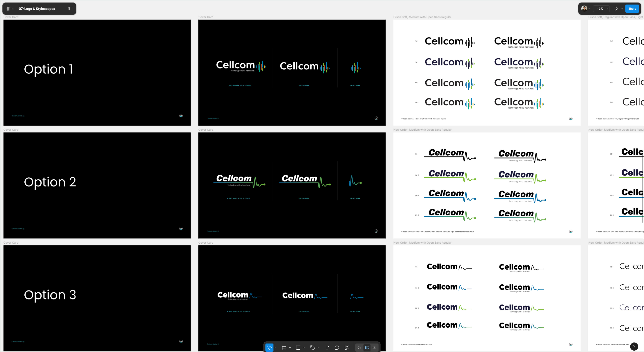Select the Move tool

(x=269, y=347)
